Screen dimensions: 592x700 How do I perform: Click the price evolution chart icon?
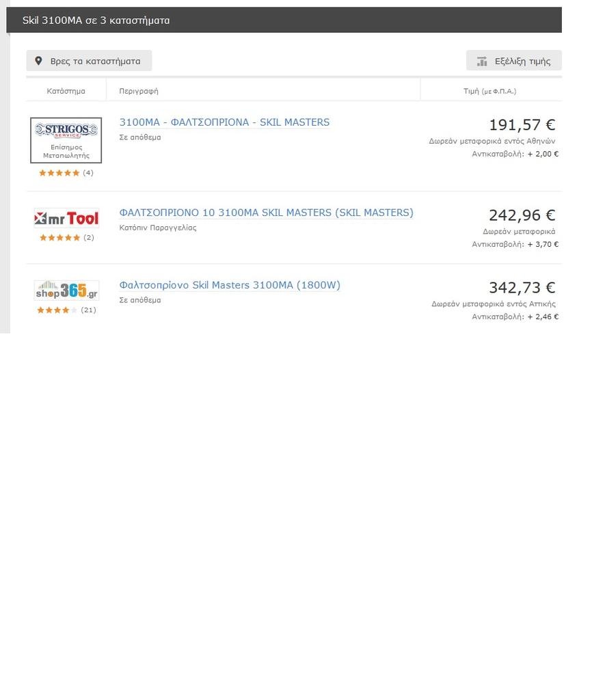pos(482,62)
